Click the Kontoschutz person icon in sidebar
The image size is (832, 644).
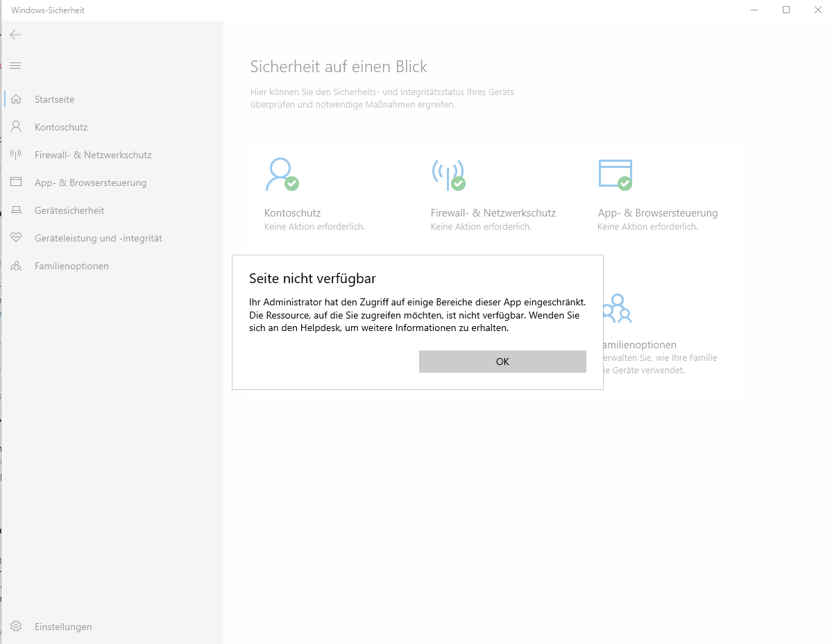pyautogui.click(x=16, y=127)
